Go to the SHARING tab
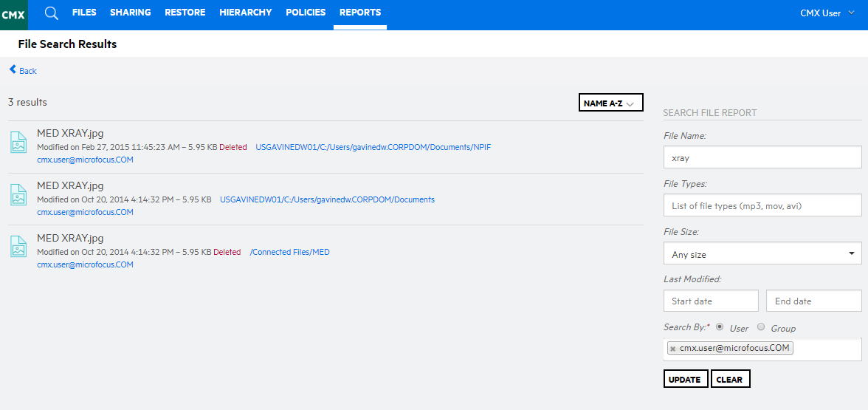868x410 pixels. 130,12
